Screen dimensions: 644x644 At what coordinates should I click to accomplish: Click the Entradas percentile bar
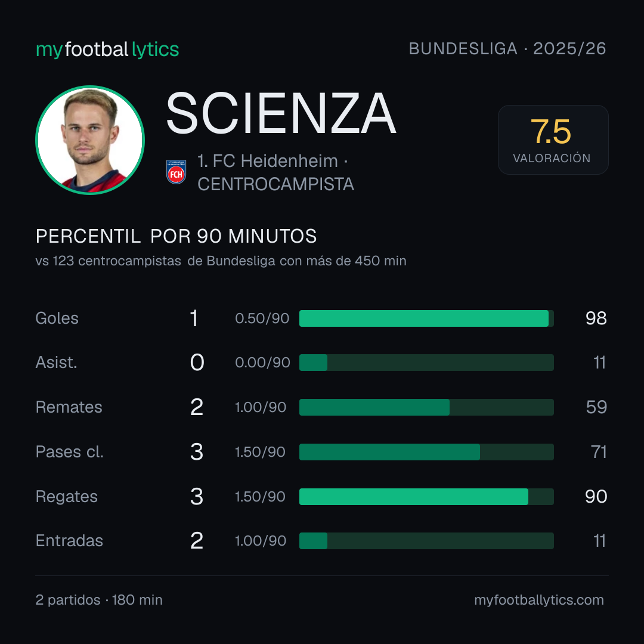pyautogui.click(x=426, y=541)
